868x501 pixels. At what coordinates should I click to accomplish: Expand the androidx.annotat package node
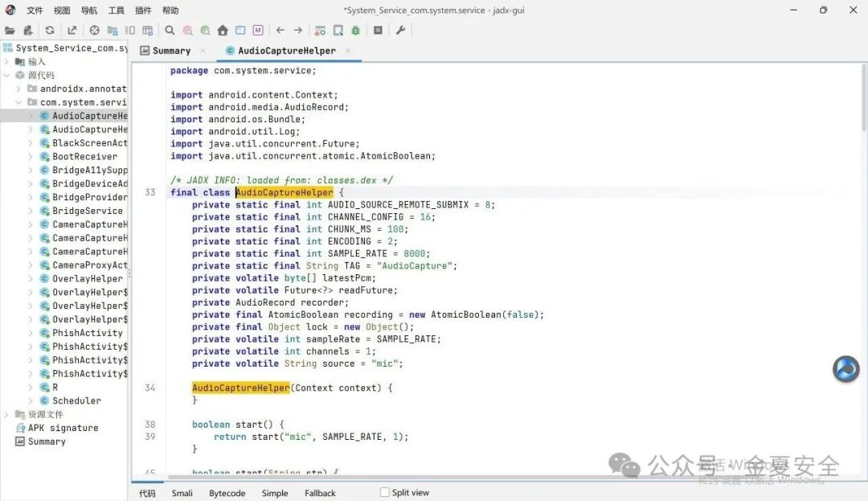coord(18,88)
